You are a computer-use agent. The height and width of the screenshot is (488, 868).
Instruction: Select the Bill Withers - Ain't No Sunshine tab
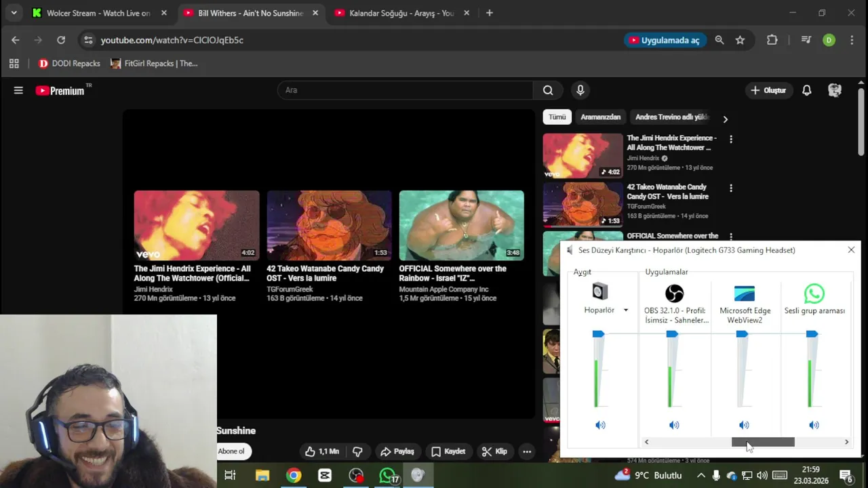[x=250, y=13]
